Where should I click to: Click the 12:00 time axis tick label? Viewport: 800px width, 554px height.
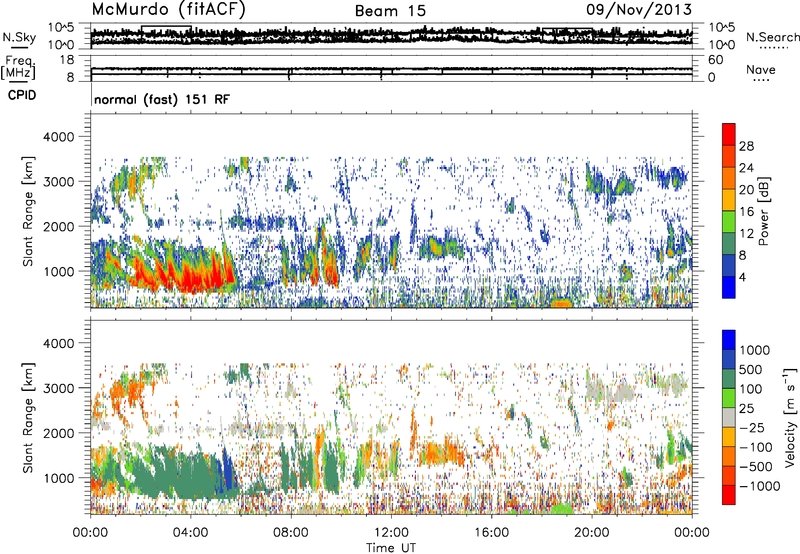(391, 533)
